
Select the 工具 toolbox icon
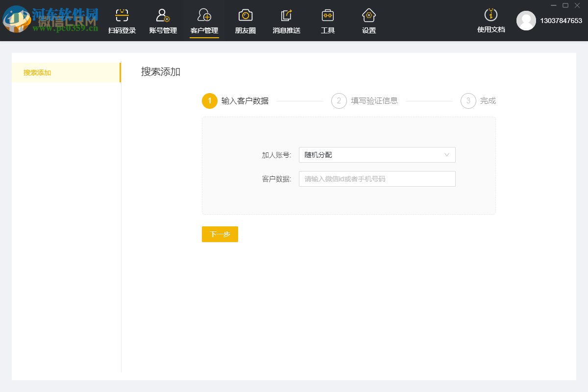[327, 20]
